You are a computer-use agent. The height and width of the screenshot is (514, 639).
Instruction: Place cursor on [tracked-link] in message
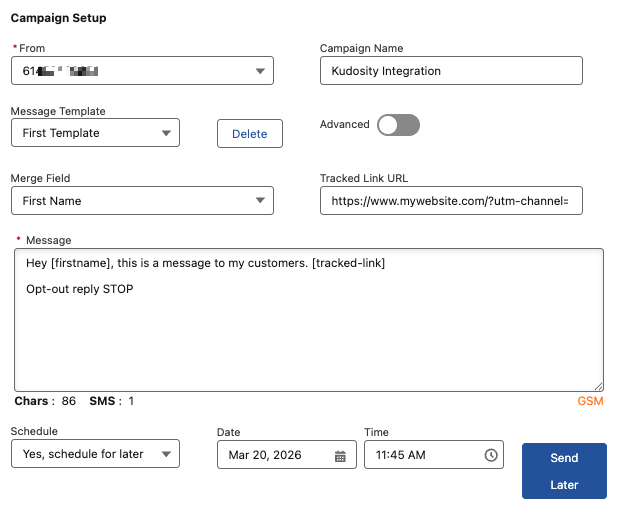click(348, 263)
